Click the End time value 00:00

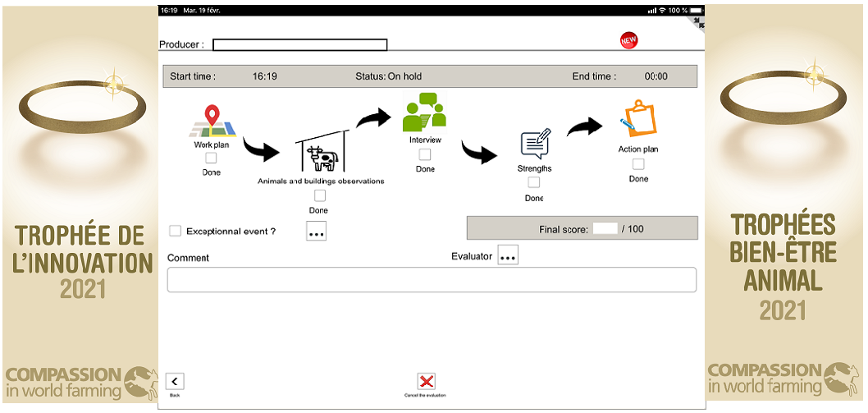[656, 76]
